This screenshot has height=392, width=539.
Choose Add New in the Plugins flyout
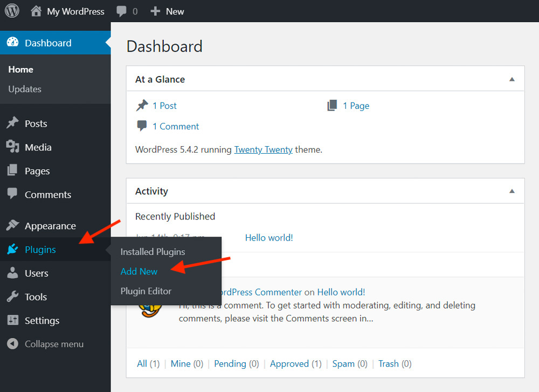pos(139,272)
